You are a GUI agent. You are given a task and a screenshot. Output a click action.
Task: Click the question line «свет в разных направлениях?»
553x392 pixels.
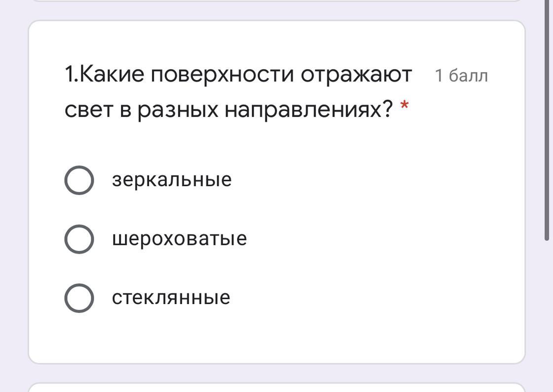point(229,110)
